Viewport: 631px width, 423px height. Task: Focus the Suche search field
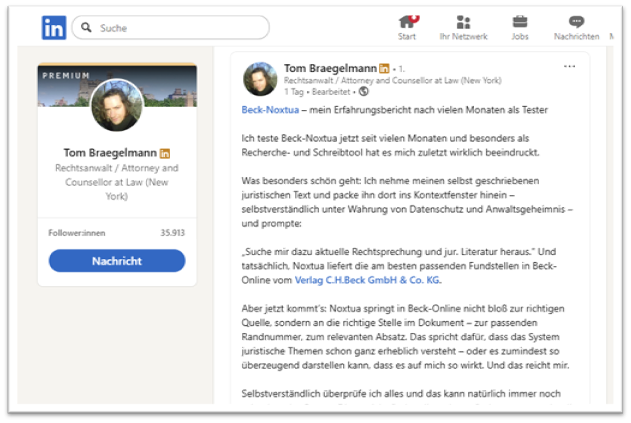click(x=171, y=27)
